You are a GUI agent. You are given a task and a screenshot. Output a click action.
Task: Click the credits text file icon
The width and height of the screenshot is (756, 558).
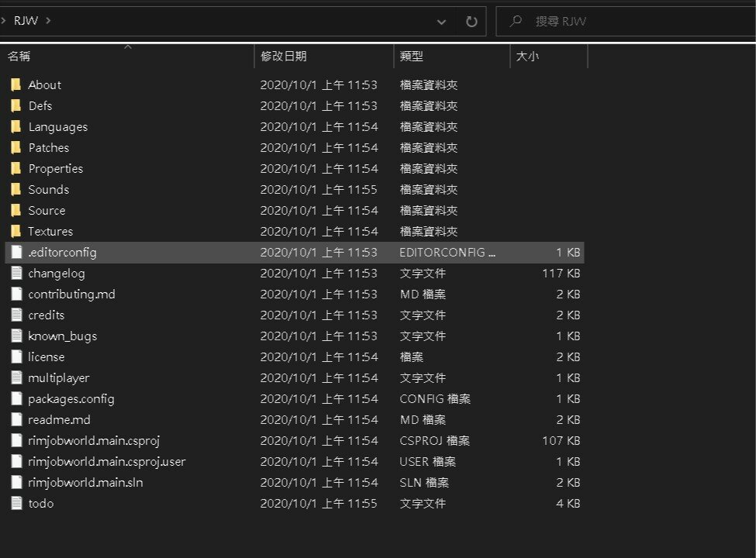[x=16, y=315]
